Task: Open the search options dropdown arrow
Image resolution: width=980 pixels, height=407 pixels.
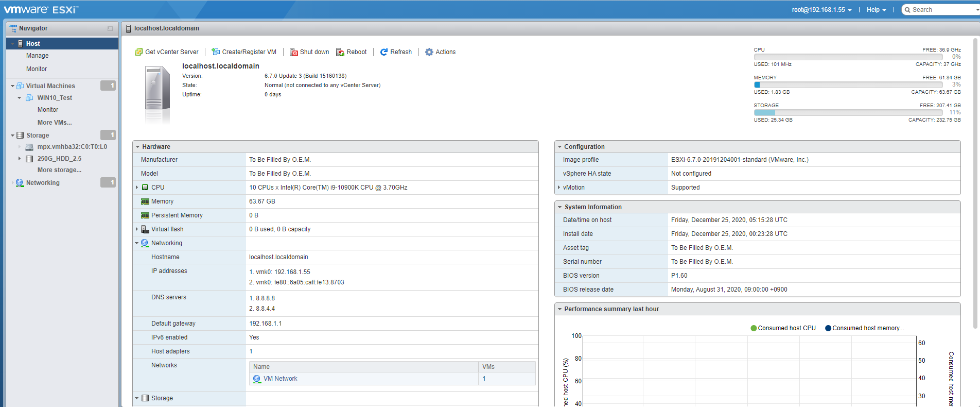Action: click(x=977, y=10)
